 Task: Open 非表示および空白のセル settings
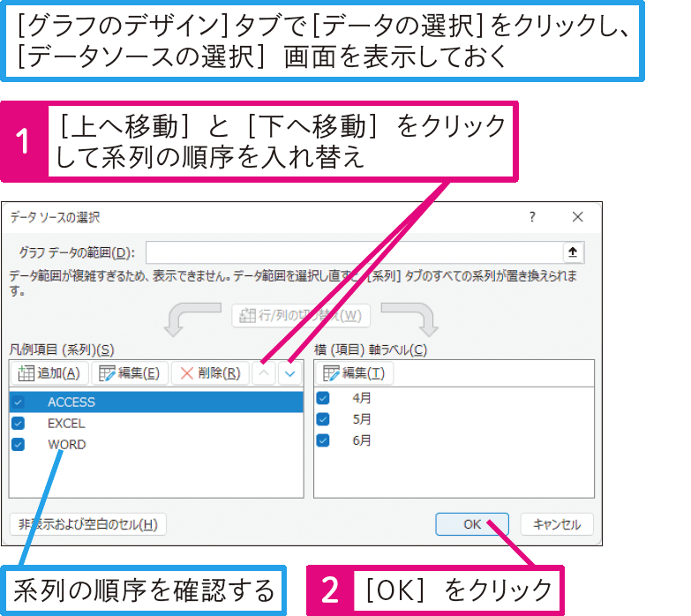point(87,524)
